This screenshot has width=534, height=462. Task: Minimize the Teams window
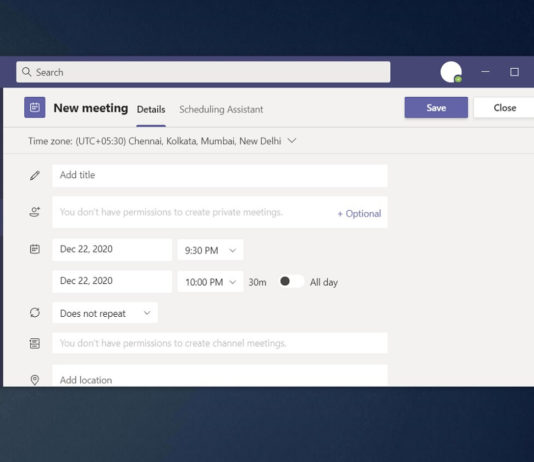tap(485, 71)
